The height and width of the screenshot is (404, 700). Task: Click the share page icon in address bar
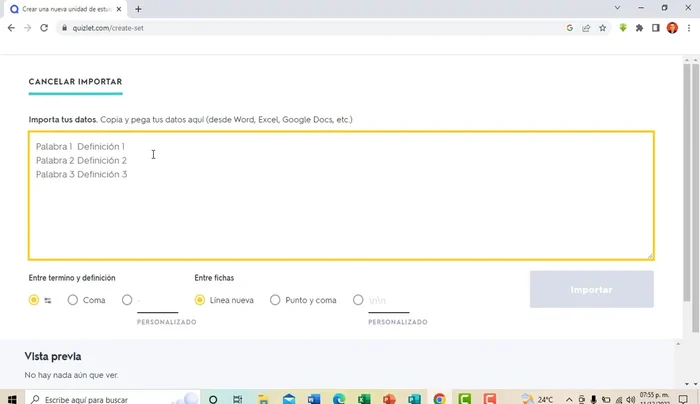586,28
